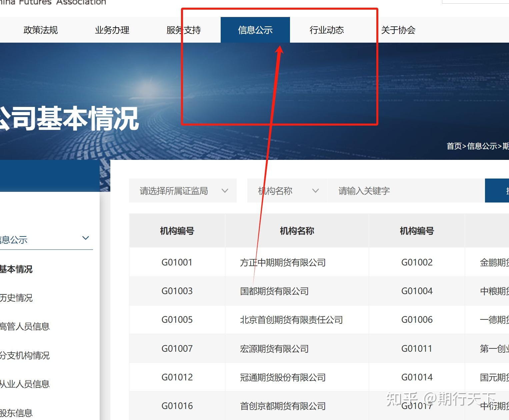Click institution code G01003
Image resolution: width=509 pixels, height=420 pixels.
[x=177, y=291]
